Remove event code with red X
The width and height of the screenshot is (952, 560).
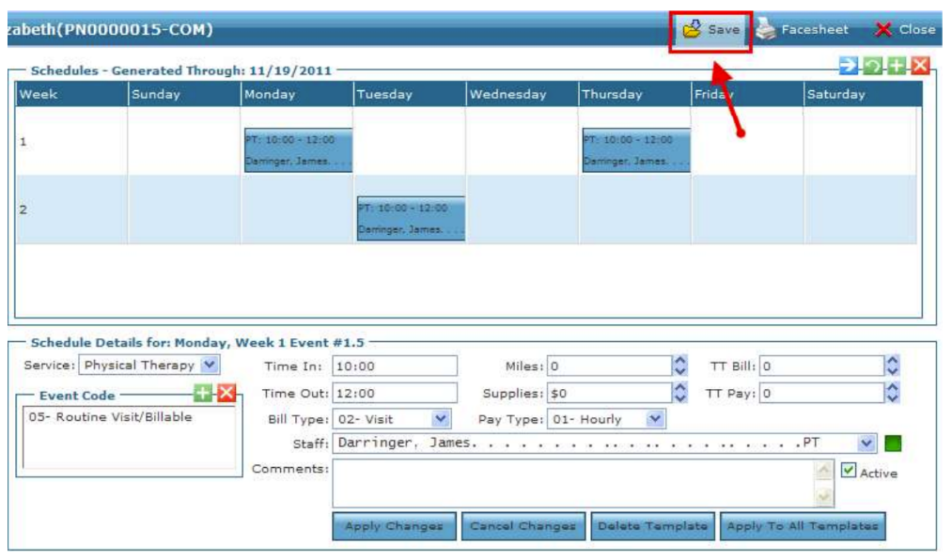pos(226,394)
